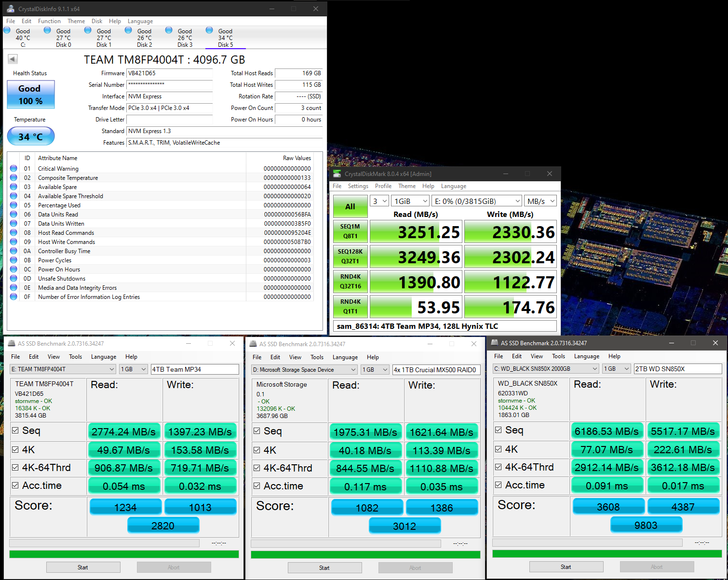Uncheck Acc.time in the Team MP34 AS SSD window
The image size is (728, 580).
click(x=15, y=486)
